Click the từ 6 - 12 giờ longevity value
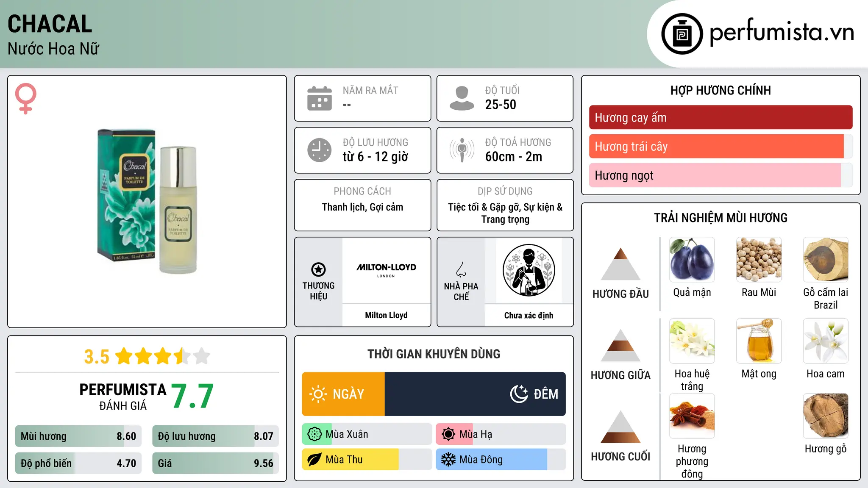868x488 pixels. tap(376, 157)
